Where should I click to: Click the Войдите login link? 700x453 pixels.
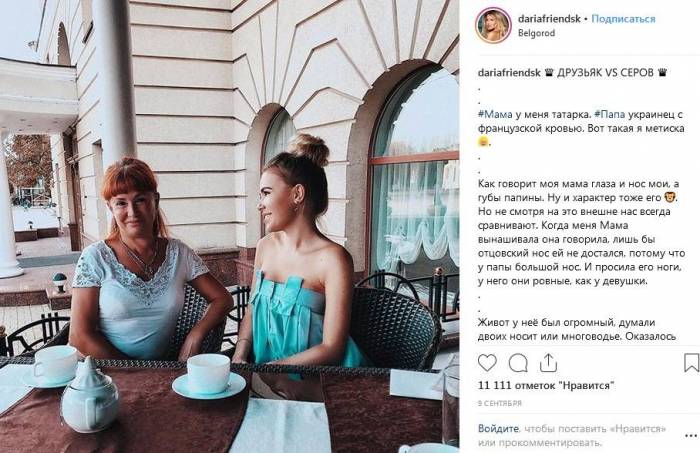tap(498, 428)
